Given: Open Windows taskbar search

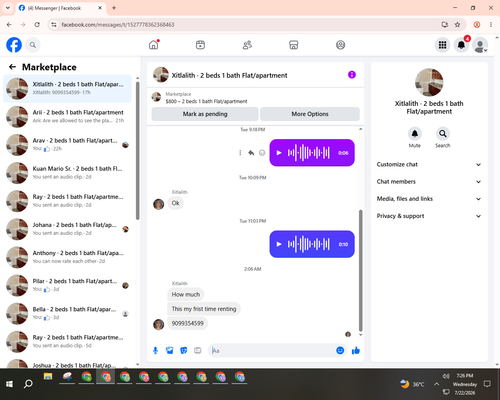Looking at the screenshot, I should pos(28,384).
